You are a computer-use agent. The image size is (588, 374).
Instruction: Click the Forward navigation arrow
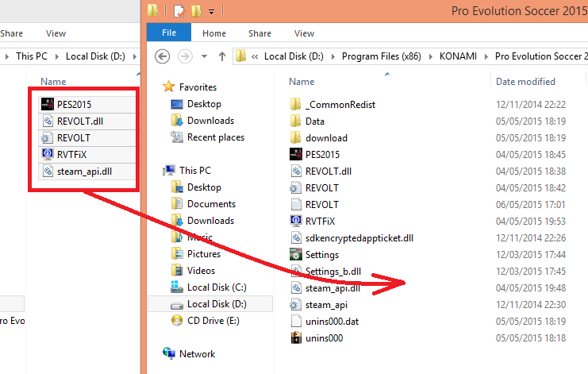pos(185,56)
